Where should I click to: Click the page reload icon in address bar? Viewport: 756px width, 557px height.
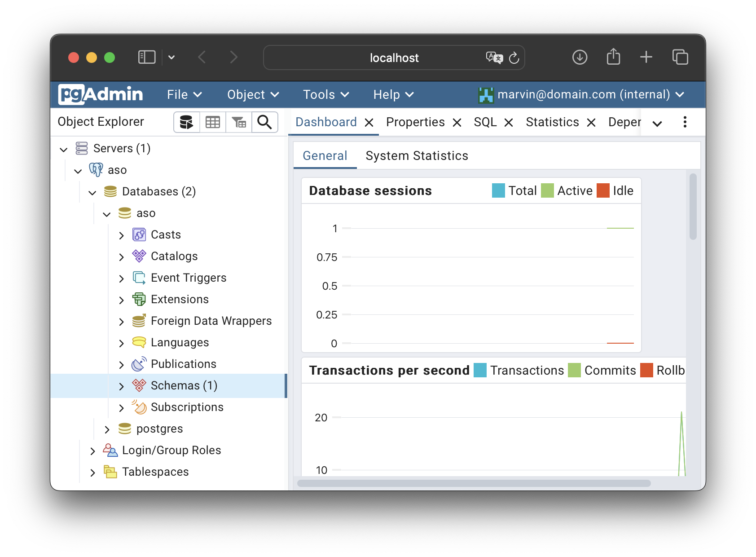click(514, 58)
